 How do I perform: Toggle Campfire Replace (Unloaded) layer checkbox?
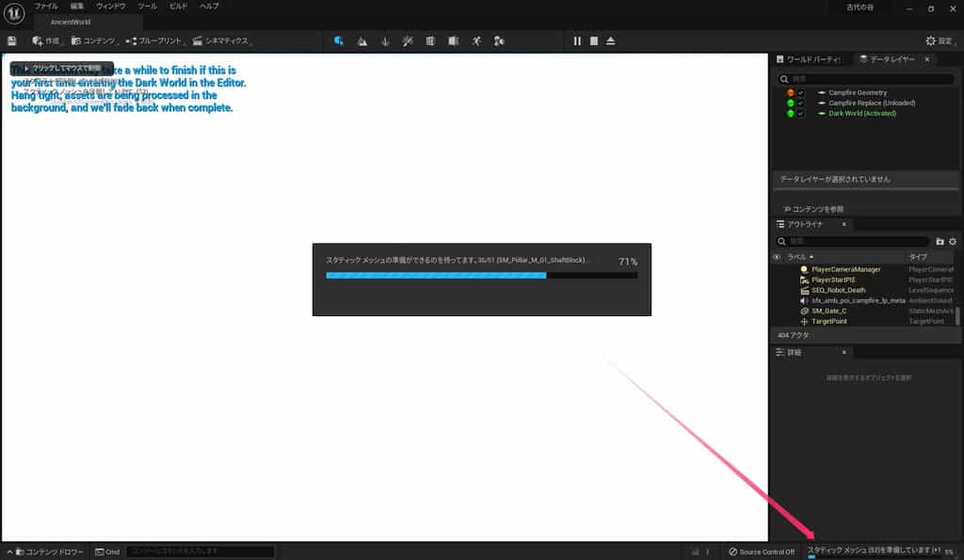[801, 103]
